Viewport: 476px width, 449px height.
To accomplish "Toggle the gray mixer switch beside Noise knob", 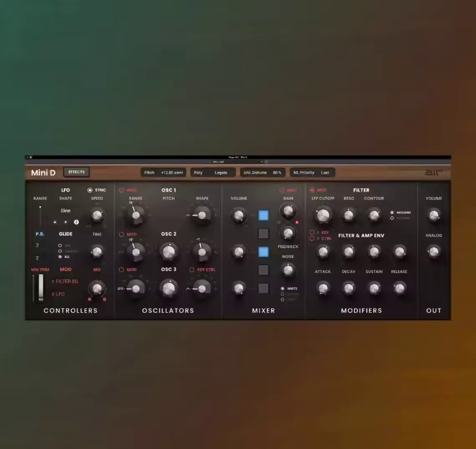I will 263,270.
